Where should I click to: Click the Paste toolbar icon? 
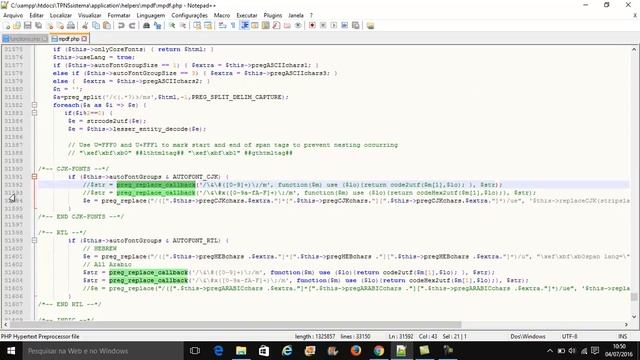107,26
